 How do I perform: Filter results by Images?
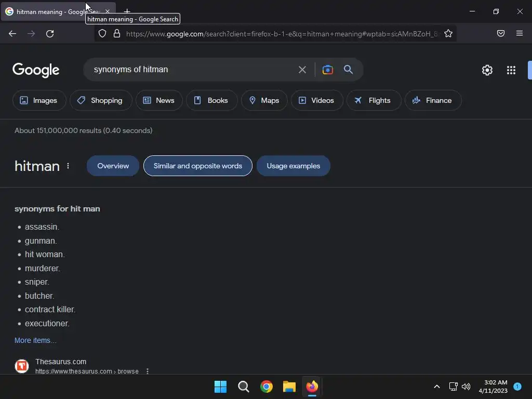(39, 100)
